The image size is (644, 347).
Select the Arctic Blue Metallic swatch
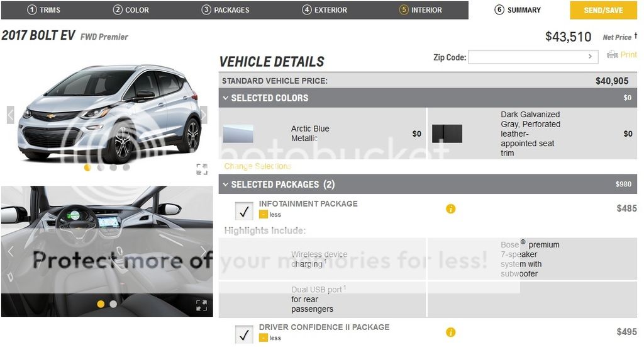pyautogui.click(x=238, y=134)
